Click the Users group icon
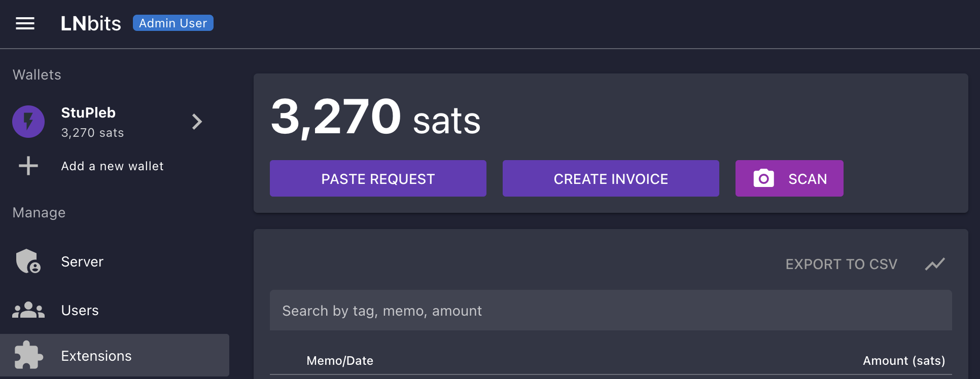Image resolution: width=980 pixels, height=379 pixels. 28,310
